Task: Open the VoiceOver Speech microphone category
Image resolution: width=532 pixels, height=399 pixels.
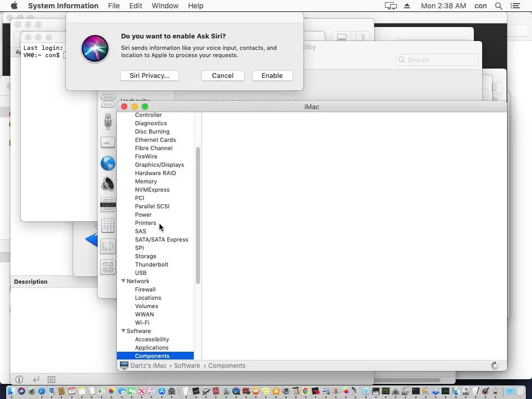Action: click(108, 122)
